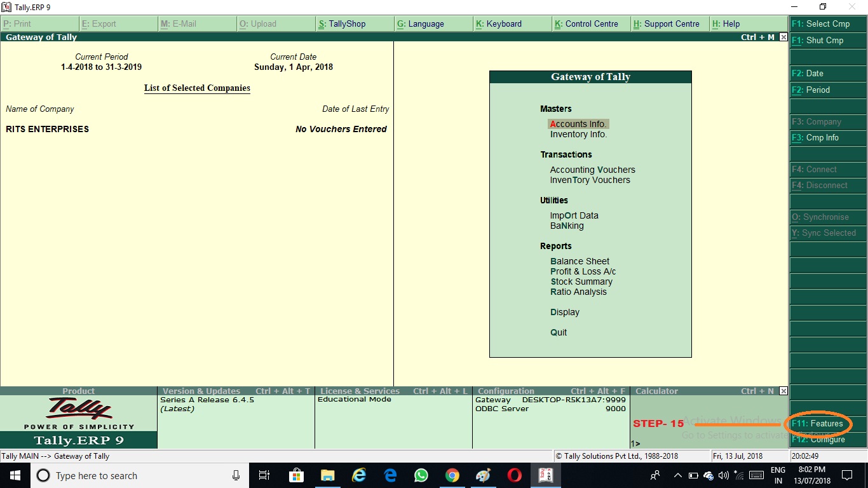The height and width of the screenshot is (488, 868).
Task: Click the F11: Features button
Action: pos(828,423)
